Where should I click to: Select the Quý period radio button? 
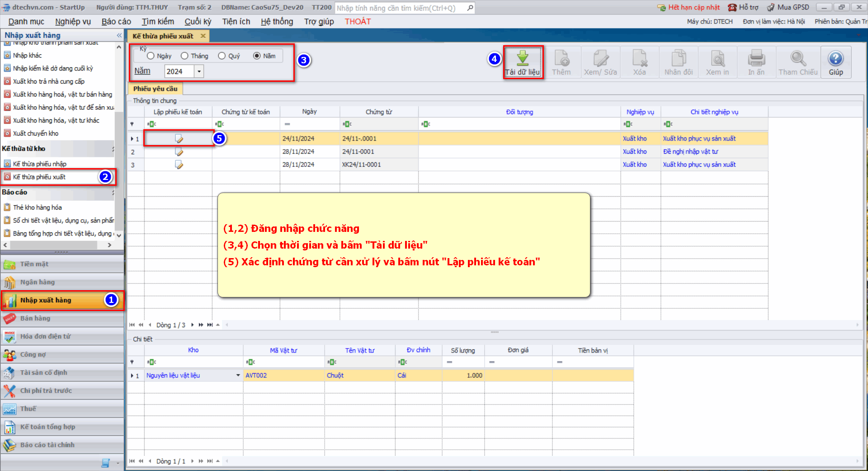tap(222, 56)
